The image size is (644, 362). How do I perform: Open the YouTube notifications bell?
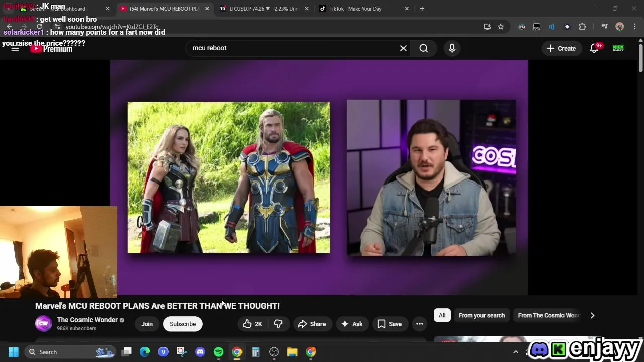[594, 48]
